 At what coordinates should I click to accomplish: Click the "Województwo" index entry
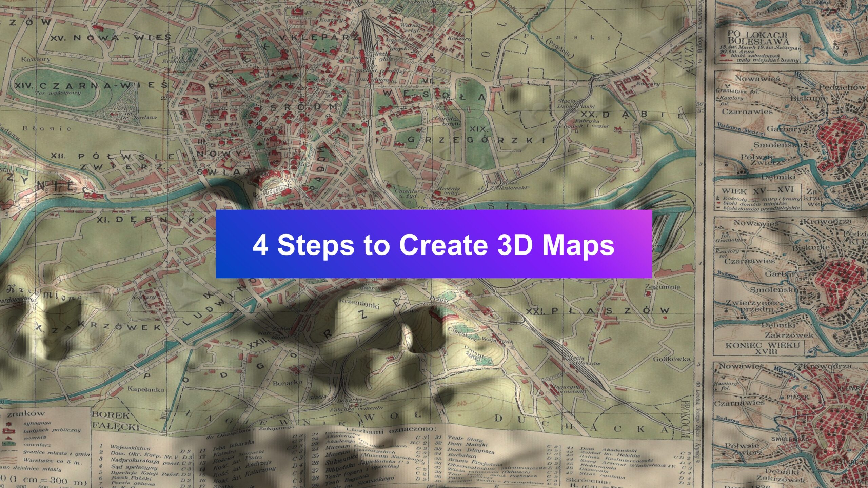[130, 447]
